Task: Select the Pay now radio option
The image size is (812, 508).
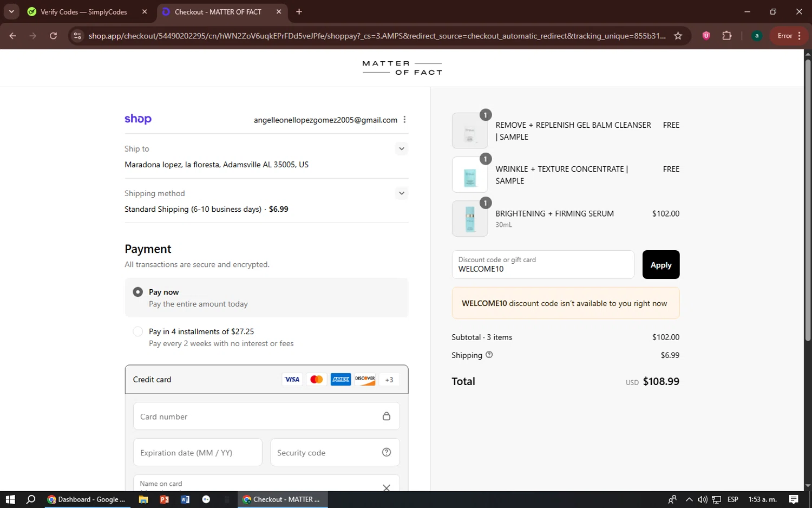Action: (x=138, y=292)
